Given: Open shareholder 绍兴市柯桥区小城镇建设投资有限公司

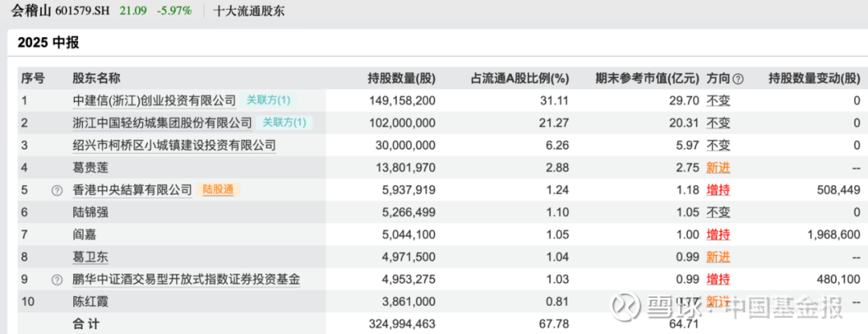Looking at the screenshot, I should click(174, 145).
